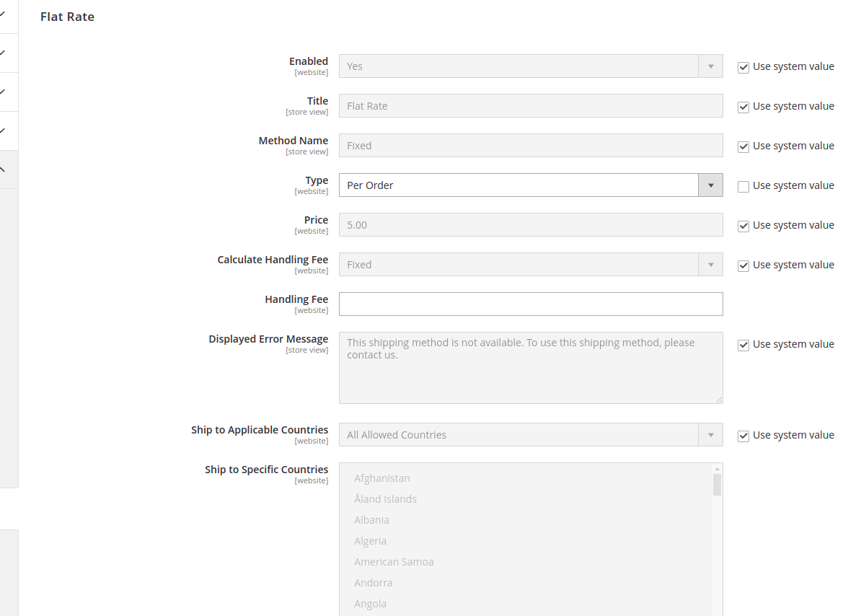Uncheck Use system value for Title
This screenshot has width=861, height=616.
(743, 107)
